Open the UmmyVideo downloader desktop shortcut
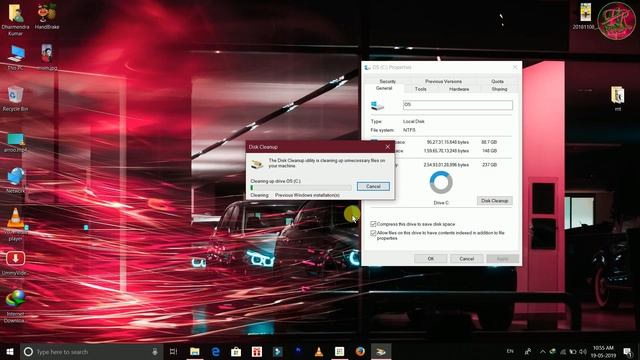Screen dimensions: 640x360 point(15,262)
